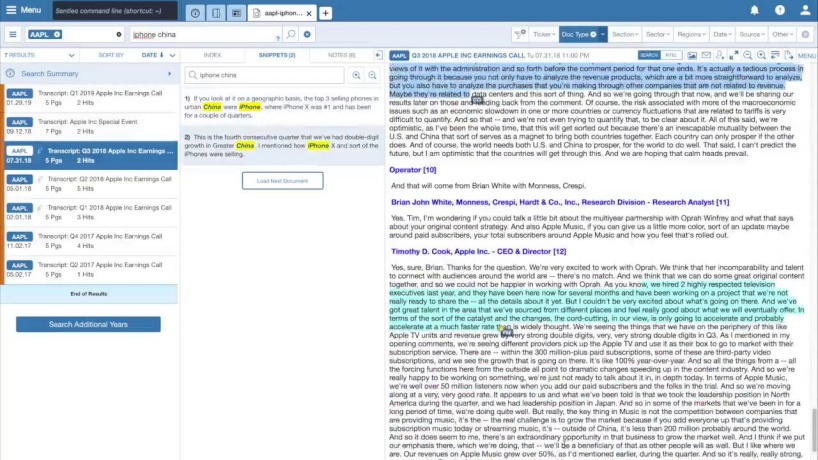Select Q3 2018 Apple Inc Earnings transcript
This screenshot has height=460, width=818.
tap(90, 155)
